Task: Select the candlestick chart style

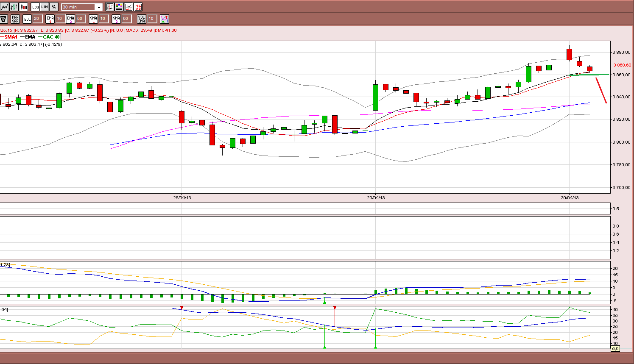Action: pyautogui.click(x=24, y=7)
